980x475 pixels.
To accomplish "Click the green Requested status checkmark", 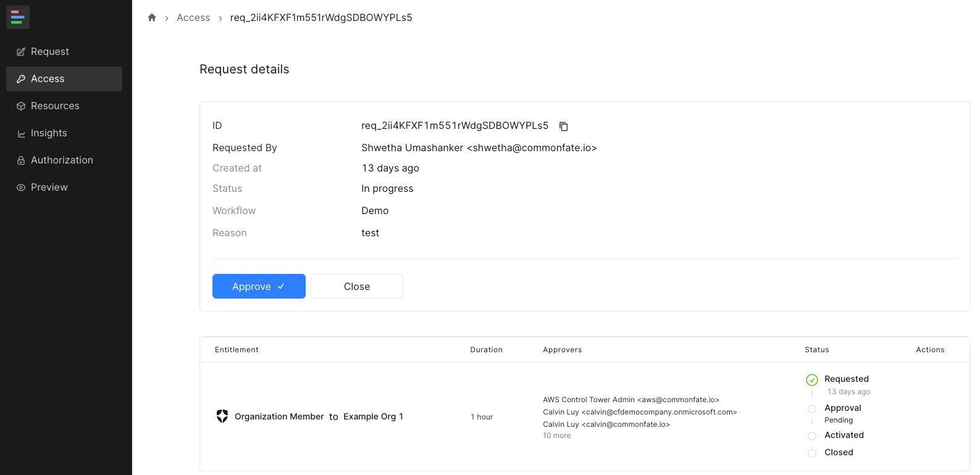I will click(812, 380).
